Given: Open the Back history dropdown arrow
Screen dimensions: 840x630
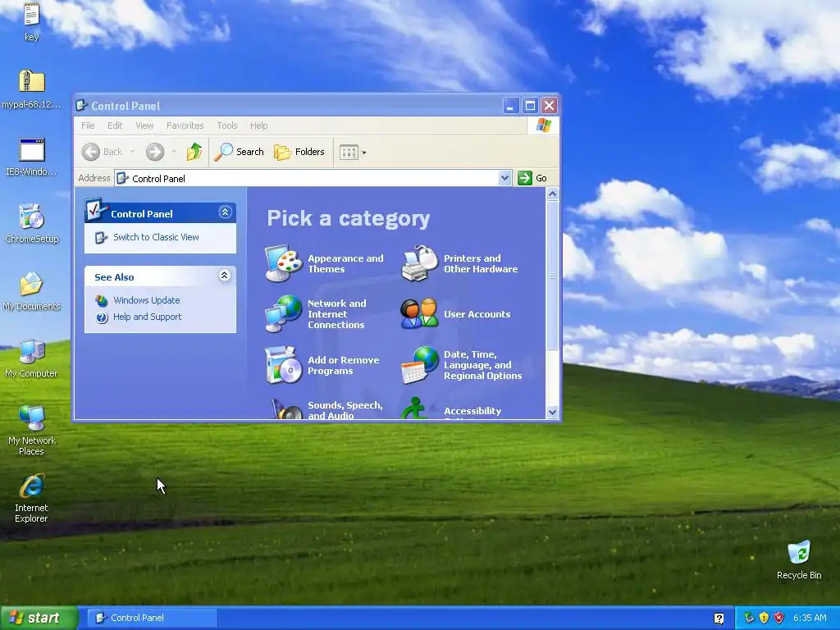Looking at the screenshot, I should click(132, 152).
